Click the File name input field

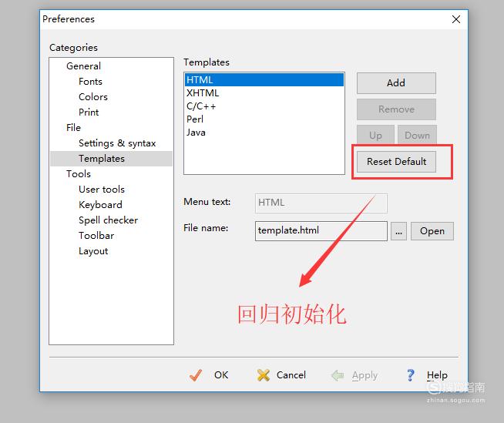321,231
